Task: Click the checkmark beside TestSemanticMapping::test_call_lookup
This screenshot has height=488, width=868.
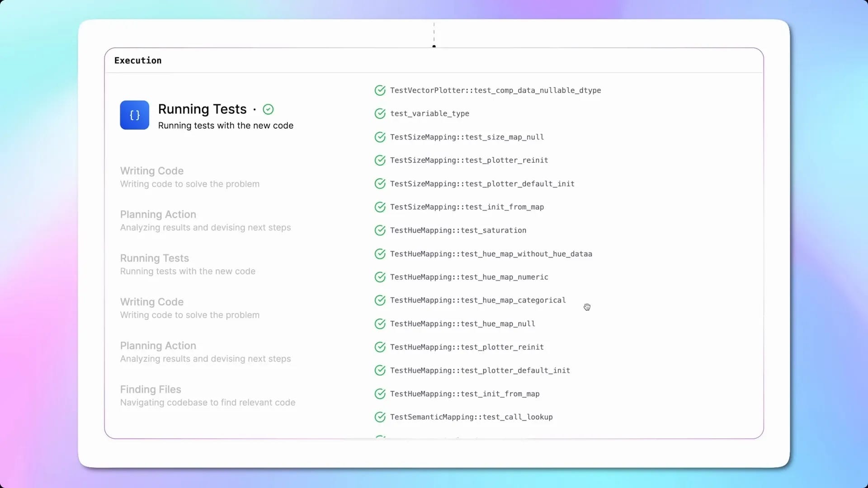Action: (380, 417)
